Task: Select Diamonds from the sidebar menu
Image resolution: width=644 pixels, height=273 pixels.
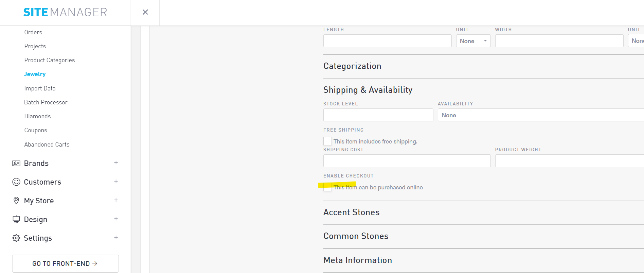Action: tap(37, 116)
